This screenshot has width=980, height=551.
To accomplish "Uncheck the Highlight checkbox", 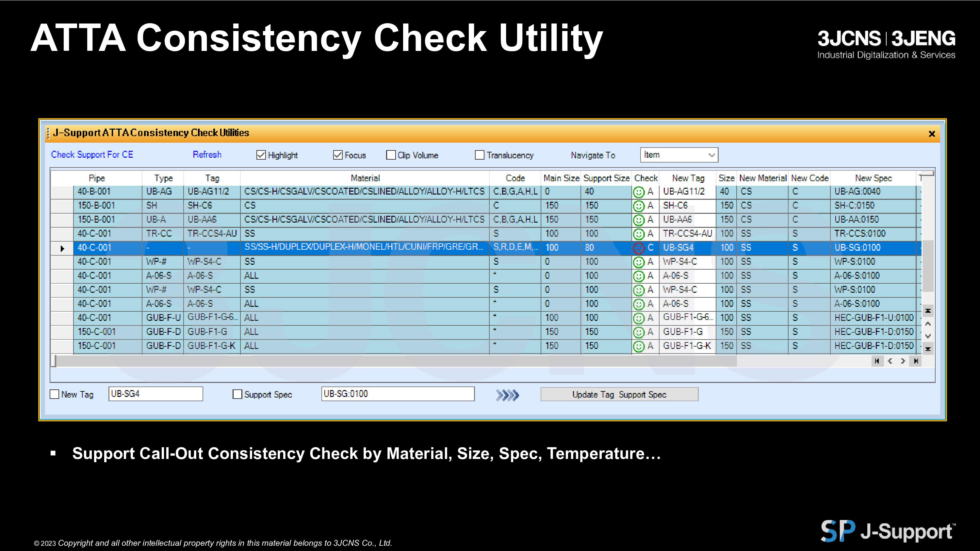I will pos(261,155).
